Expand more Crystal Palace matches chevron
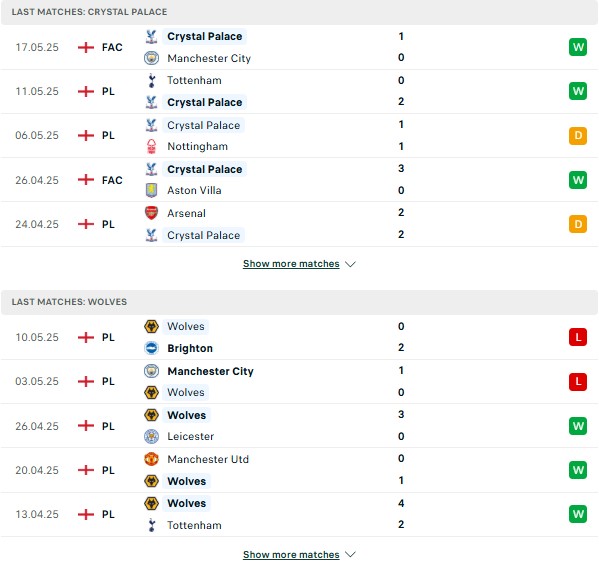The height and width of the screenshot is (570, 599). tap(350, 264)
